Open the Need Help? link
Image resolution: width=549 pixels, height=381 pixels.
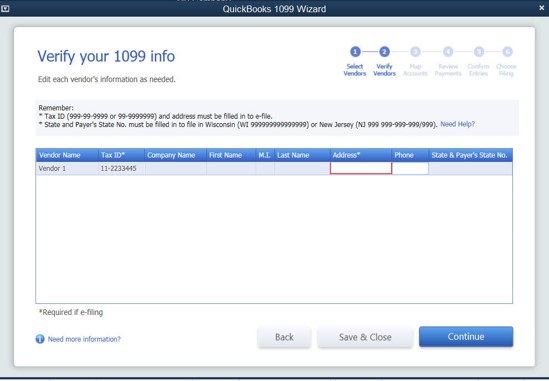point(457,124)
